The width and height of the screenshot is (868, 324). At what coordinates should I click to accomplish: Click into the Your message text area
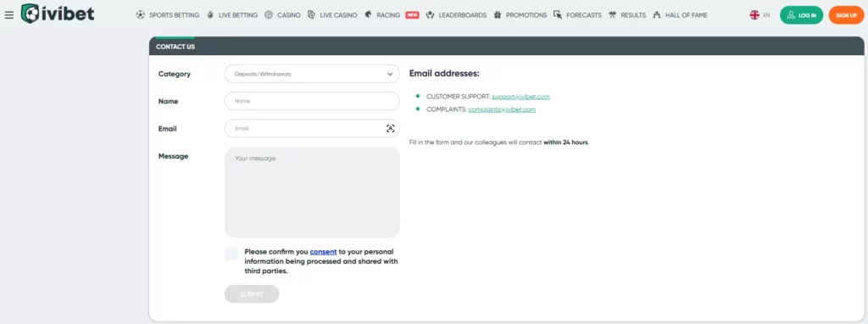(x=312, y=193)
